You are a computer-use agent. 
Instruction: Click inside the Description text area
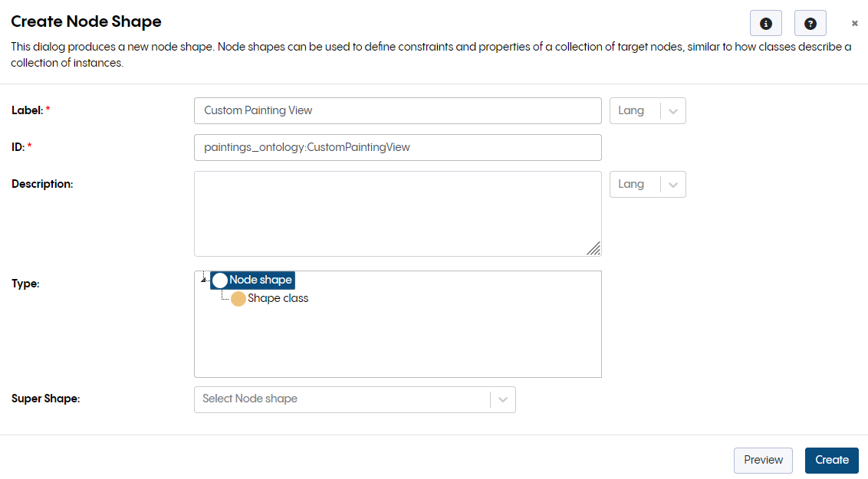pyautogui.click(x=397, y=213)
